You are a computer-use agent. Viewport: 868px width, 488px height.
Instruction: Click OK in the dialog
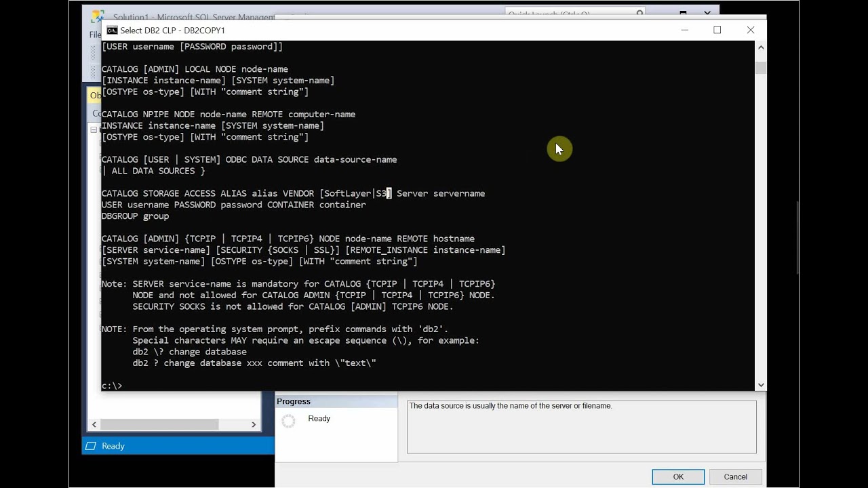678,477
